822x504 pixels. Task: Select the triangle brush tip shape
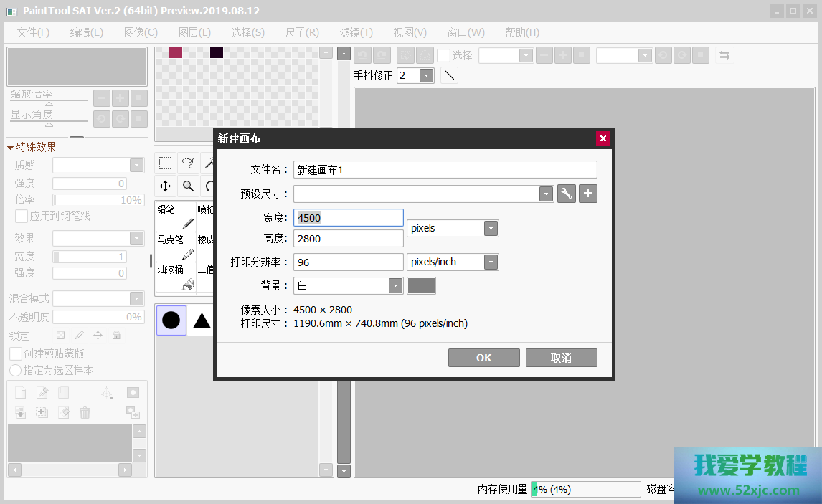click(202, 320)
